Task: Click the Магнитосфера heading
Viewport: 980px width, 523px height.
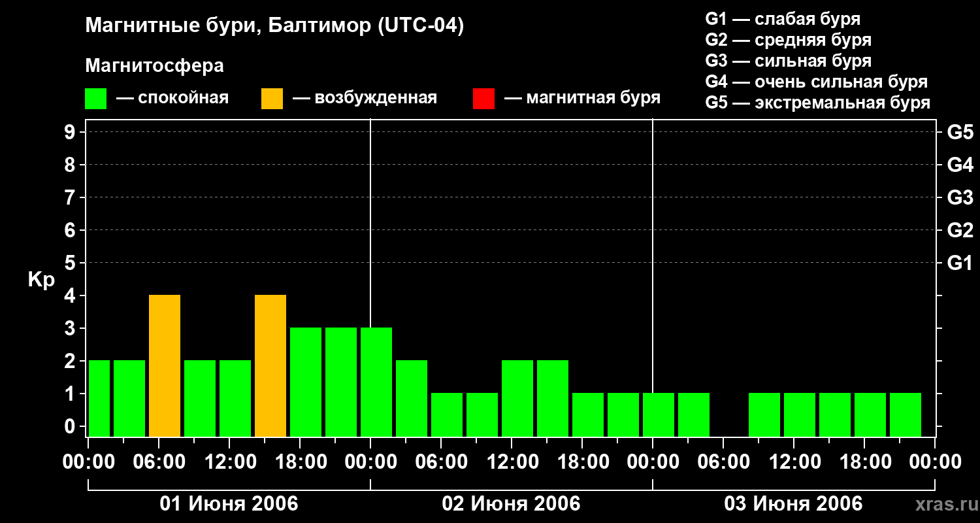Action: [x=155, y=66]
